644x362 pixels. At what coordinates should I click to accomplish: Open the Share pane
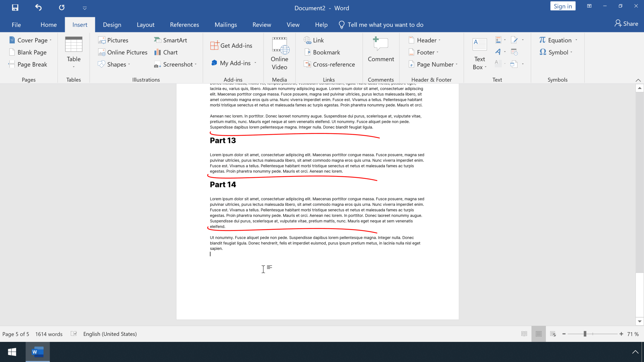(x=626, y=24)
